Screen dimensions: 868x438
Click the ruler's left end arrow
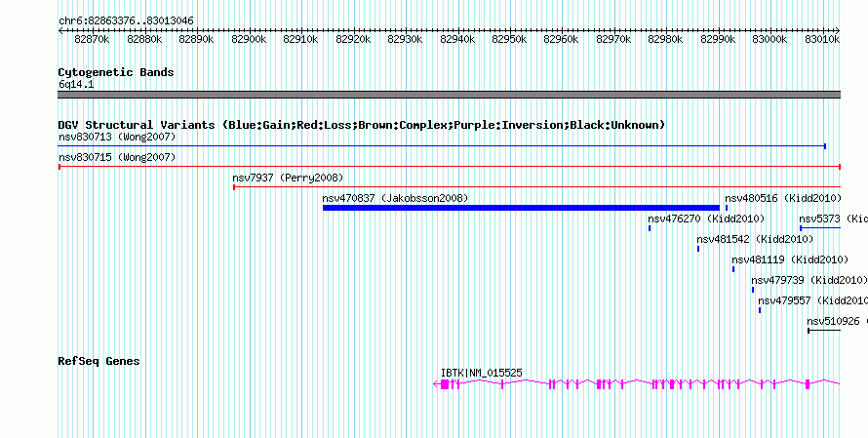click(60, 30)
